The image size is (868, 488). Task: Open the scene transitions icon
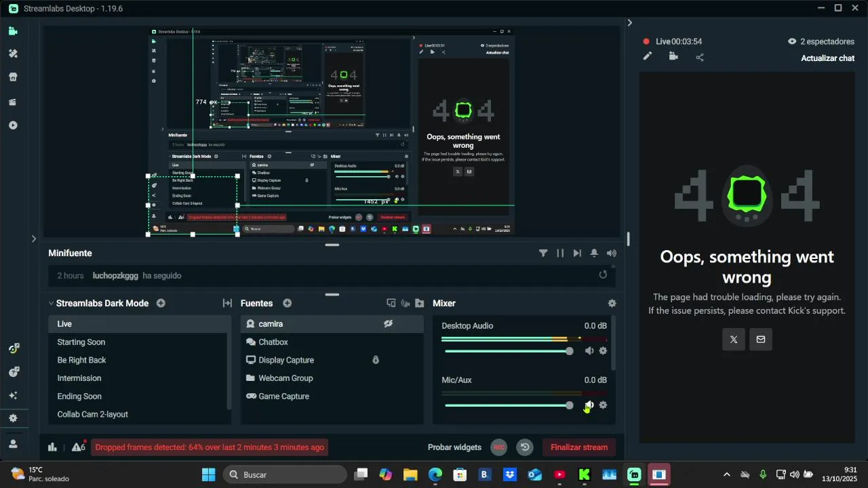(x=227, y=303)
